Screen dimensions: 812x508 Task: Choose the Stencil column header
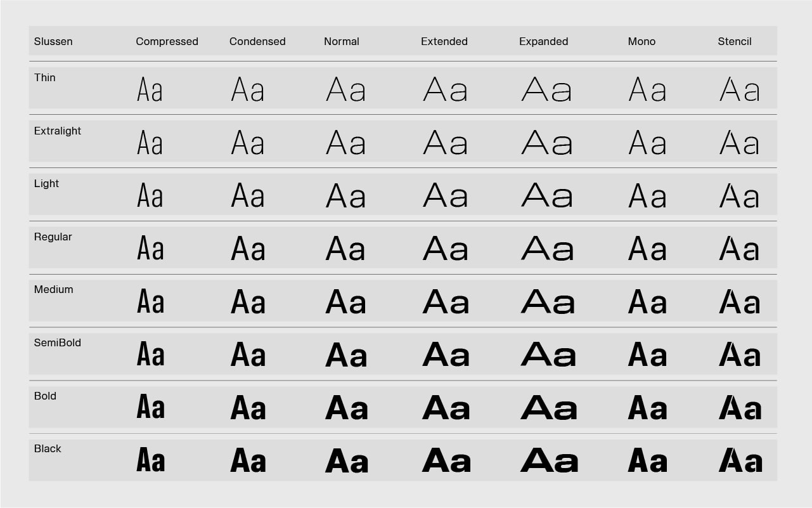pyautogui.click(x=734, y=42)
